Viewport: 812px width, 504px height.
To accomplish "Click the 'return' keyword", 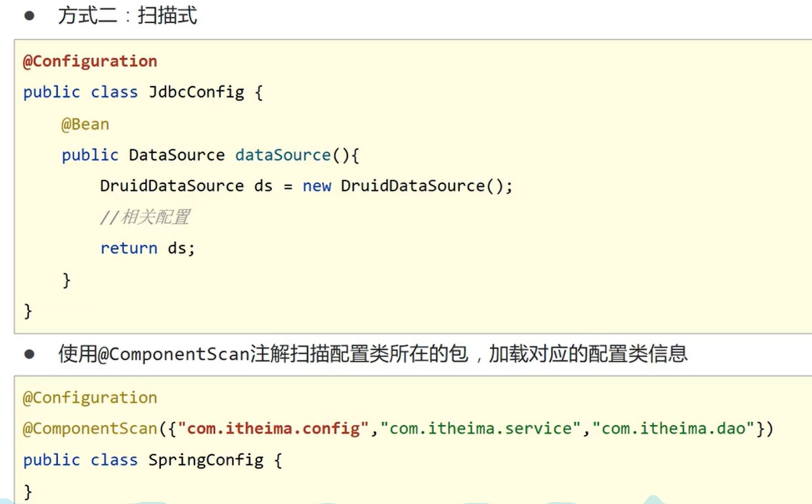I will 129,248.
